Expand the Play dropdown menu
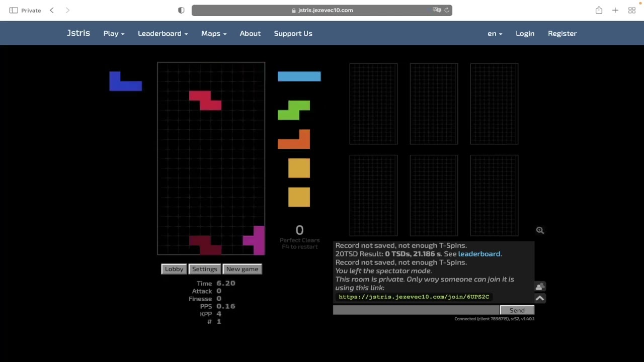644x362 pixels. pos(114,33)
